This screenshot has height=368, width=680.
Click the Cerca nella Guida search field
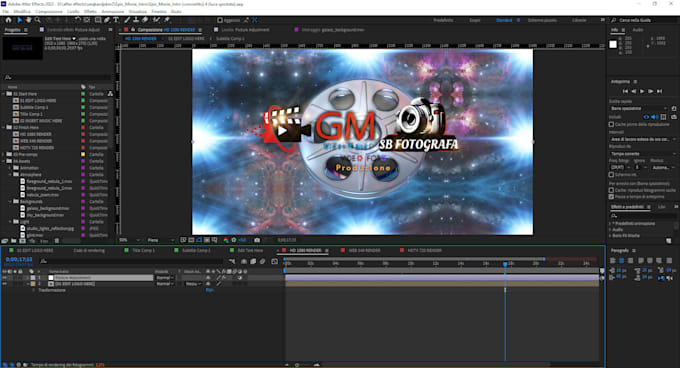pos(644,20)
